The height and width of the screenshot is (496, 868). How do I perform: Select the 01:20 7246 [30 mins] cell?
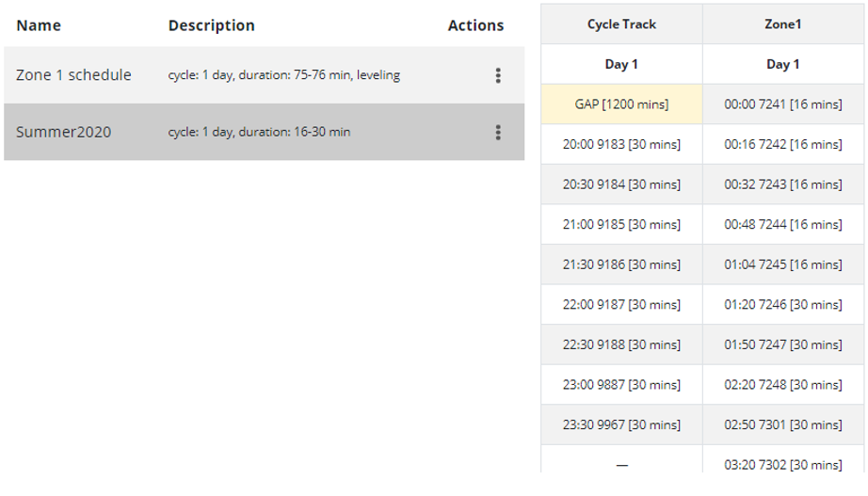782,304
